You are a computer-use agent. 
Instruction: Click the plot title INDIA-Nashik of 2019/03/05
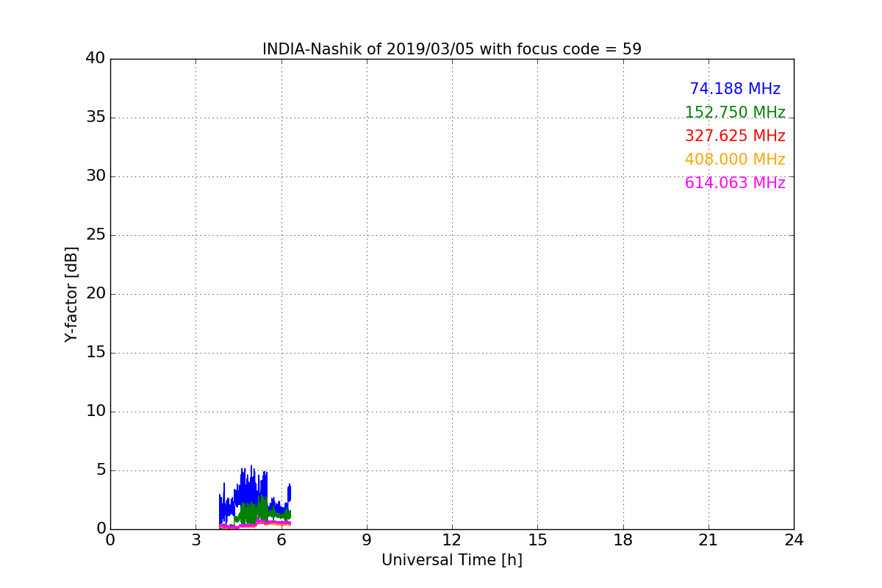click(452, 49)
